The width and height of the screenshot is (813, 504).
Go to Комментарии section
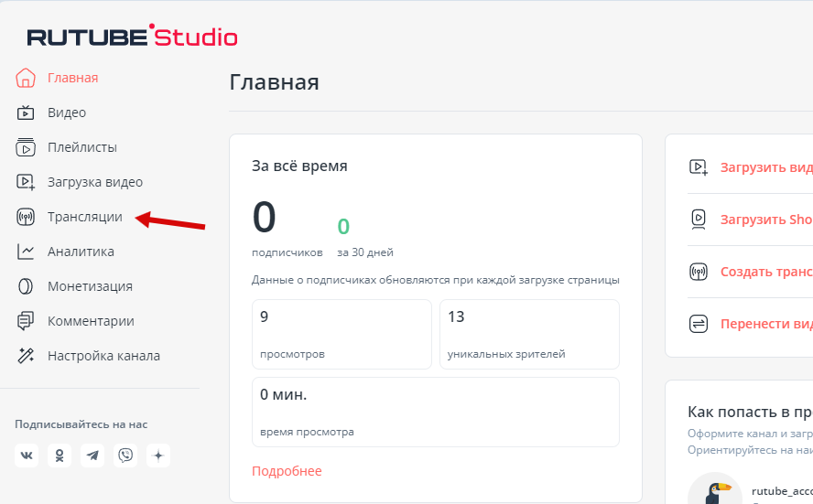coord(91,321)
